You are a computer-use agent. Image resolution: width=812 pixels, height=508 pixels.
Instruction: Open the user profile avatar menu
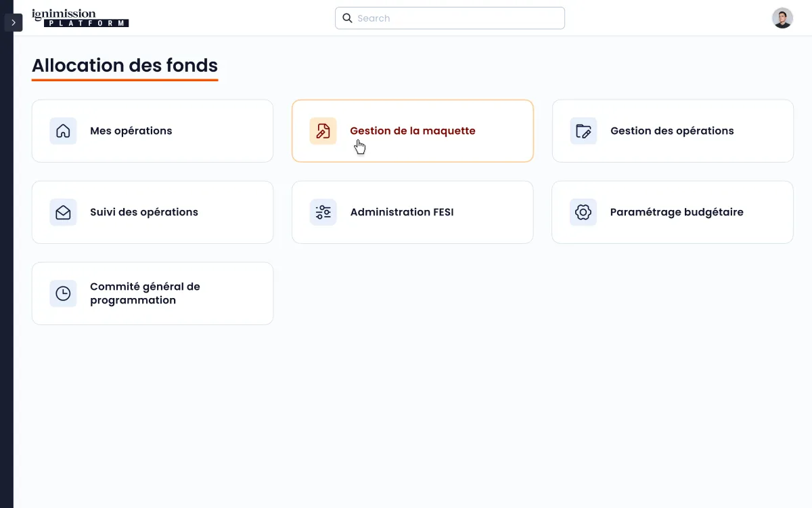click(x=782, y=18)
